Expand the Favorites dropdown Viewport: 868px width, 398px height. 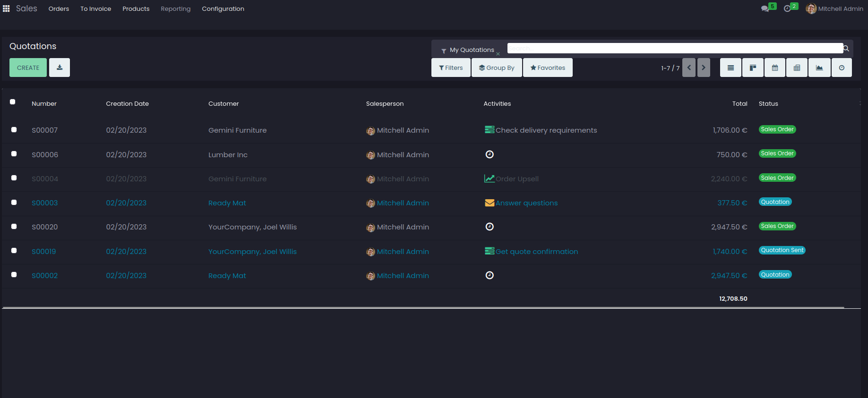coord(548,68)
